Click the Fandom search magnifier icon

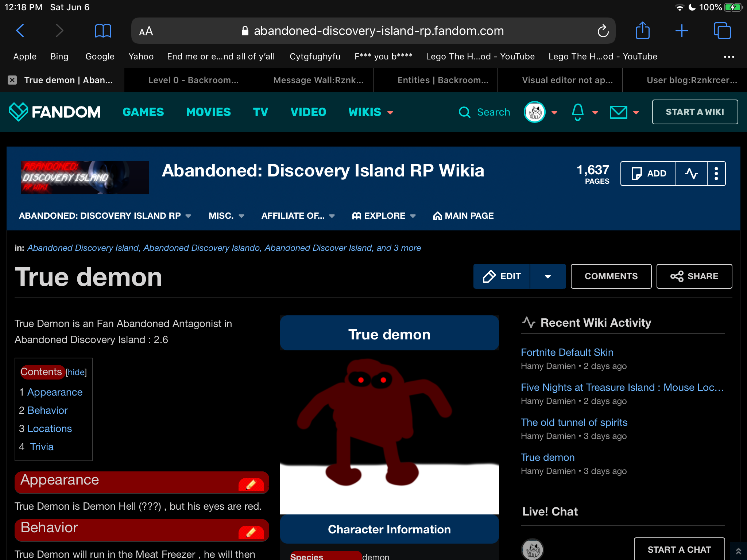pos(464,112)
